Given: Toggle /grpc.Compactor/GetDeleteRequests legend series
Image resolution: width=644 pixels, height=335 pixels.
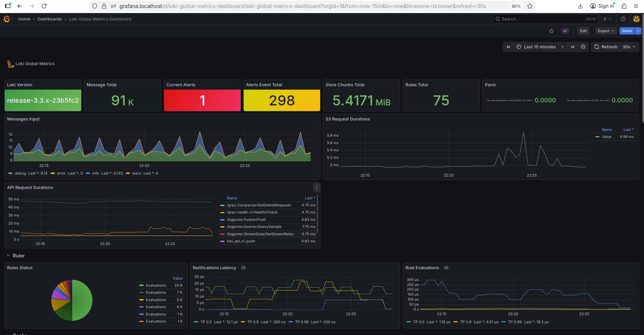Looking at the screenshot, I should tap(259, 205).
